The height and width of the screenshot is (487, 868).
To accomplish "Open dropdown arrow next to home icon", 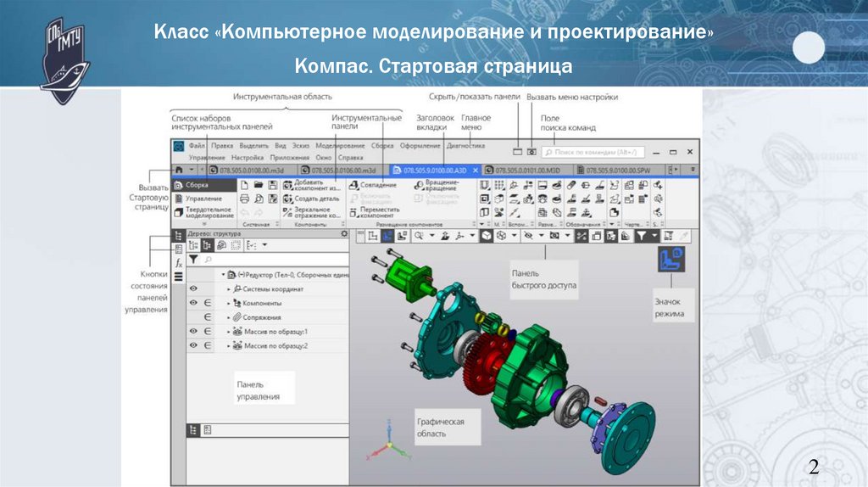I will (192, 170).
